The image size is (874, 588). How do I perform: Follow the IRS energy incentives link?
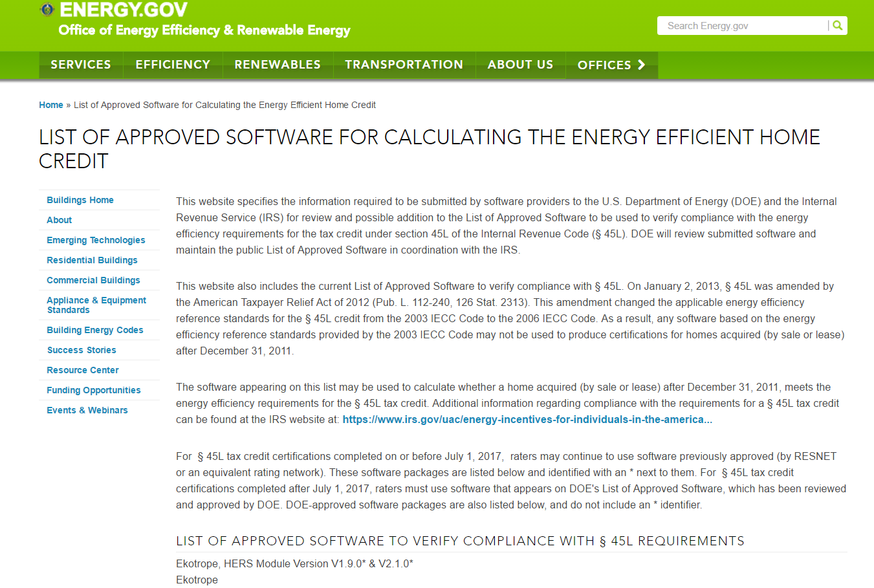[x=527, y=419]
